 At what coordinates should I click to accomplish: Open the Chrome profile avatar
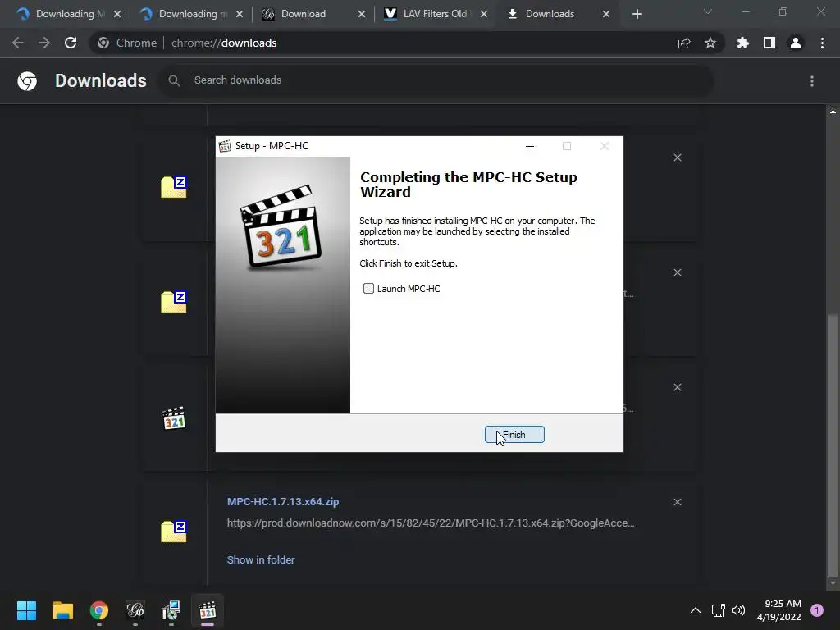(x=796, y=43)
